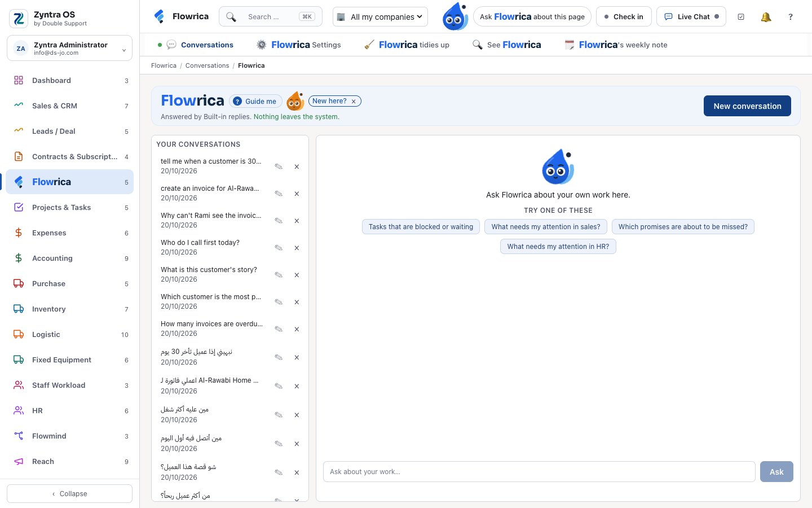
Task: Open the Flowmind sidebar item
Action: pyautogui.click(x=70, y=436)
